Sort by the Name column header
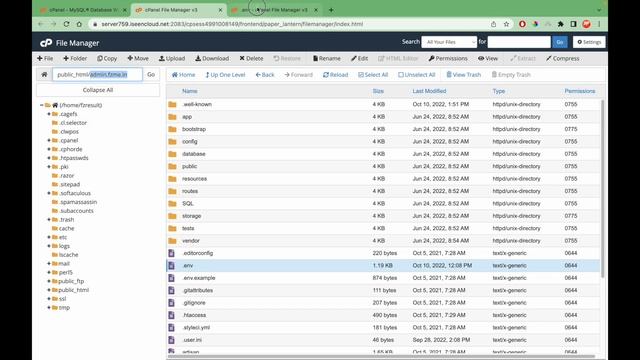Image resolution: width=640 pixels, height=360 pixels. tap(189, 91)
